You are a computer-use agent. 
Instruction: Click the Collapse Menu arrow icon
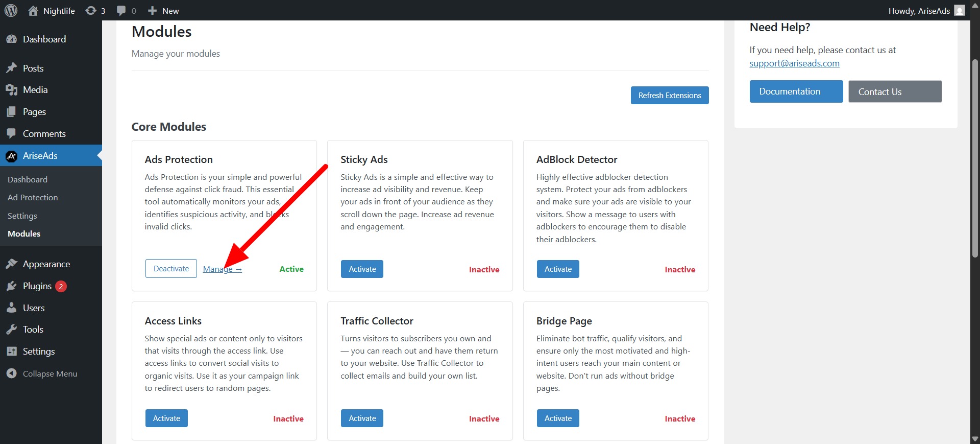click(12, 373)
